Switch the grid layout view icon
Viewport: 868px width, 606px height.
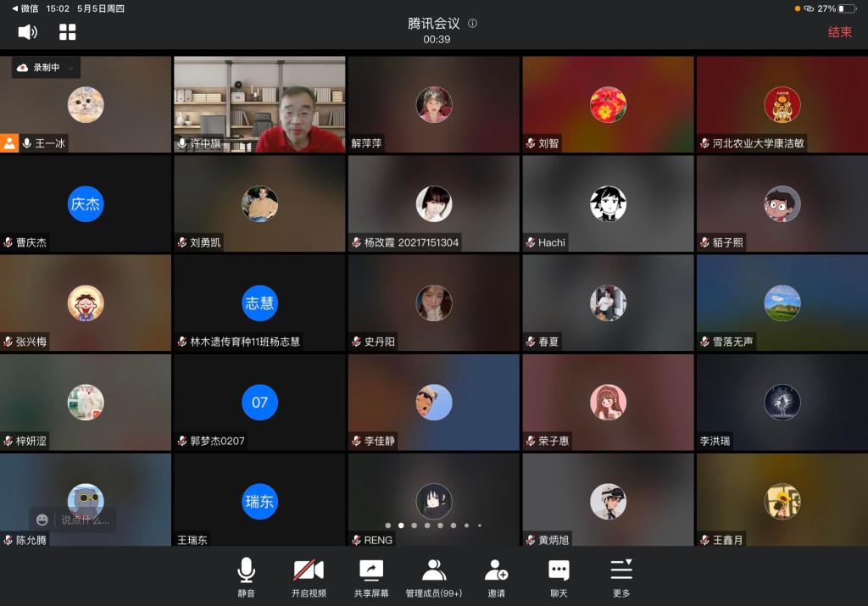(x=68, y=32)
